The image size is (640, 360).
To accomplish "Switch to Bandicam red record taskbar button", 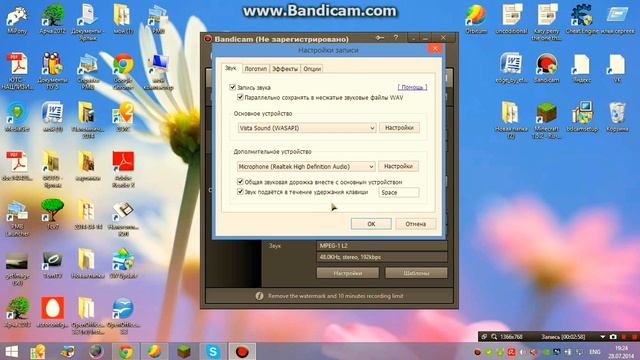I will click(x=242, y=351).
